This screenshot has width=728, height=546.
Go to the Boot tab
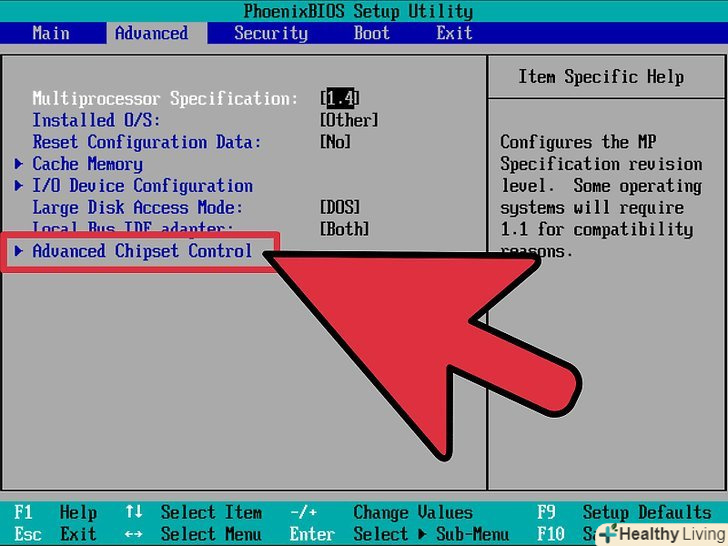coord(371,33)
